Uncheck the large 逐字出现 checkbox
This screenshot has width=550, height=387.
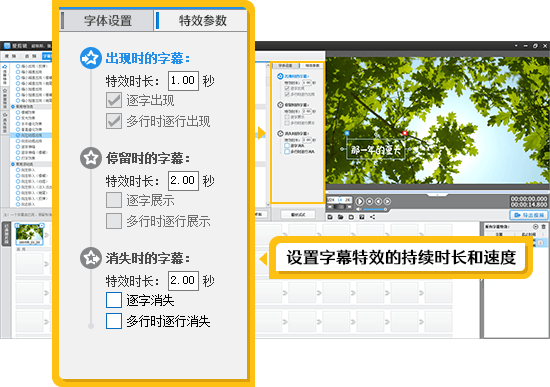pos(114,100)
